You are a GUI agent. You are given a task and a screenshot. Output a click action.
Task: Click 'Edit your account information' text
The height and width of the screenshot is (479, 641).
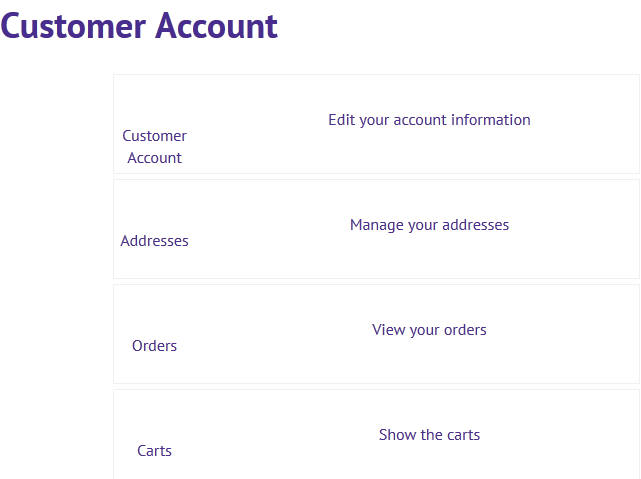coord(429,120)
